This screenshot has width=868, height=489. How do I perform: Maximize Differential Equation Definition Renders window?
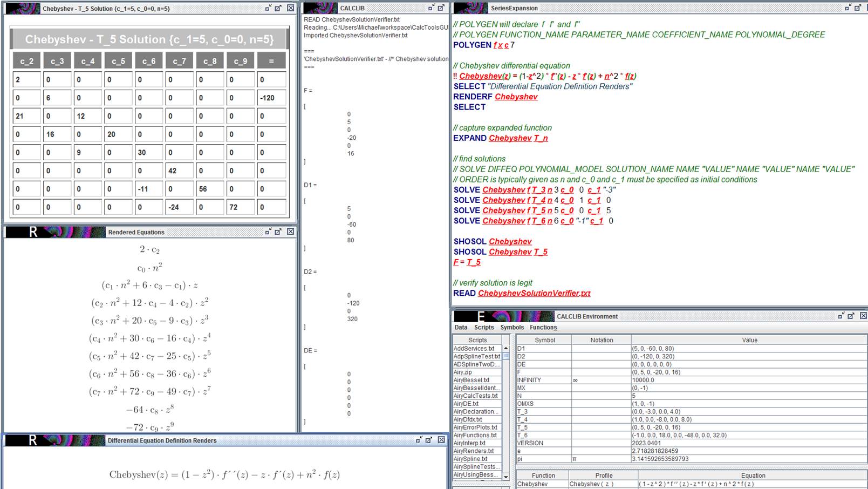429,440
